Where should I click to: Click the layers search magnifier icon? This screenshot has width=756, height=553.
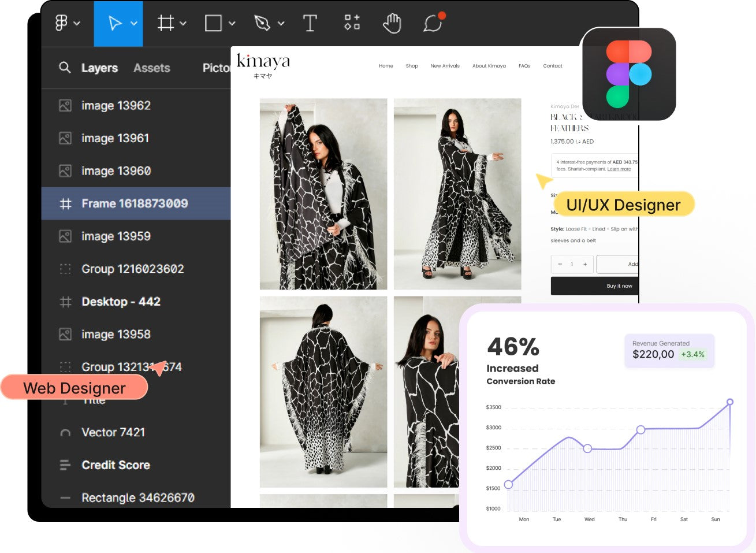coord(65,68)
